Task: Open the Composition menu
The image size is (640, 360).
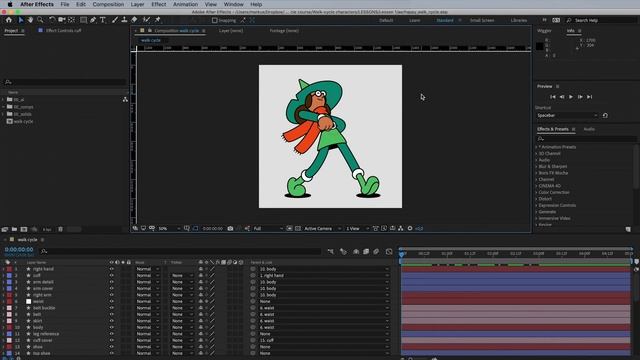Action: click(108, 4)
